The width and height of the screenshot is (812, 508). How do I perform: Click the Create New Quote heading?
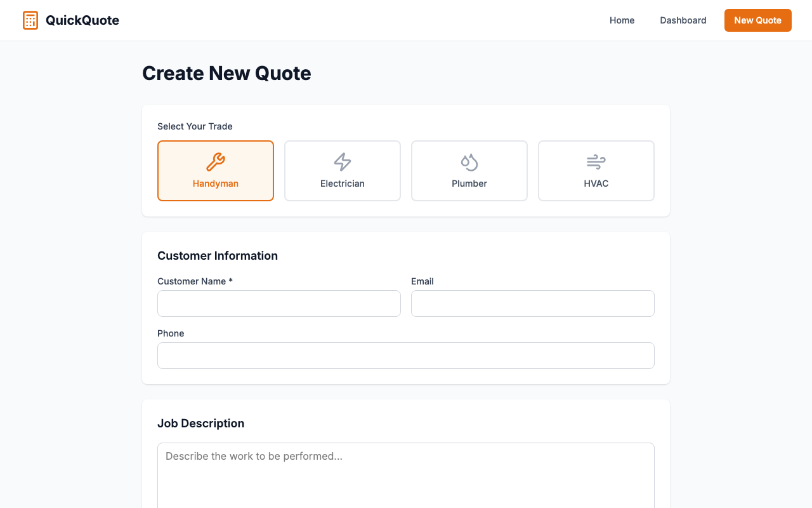click(x=226, y=73)
